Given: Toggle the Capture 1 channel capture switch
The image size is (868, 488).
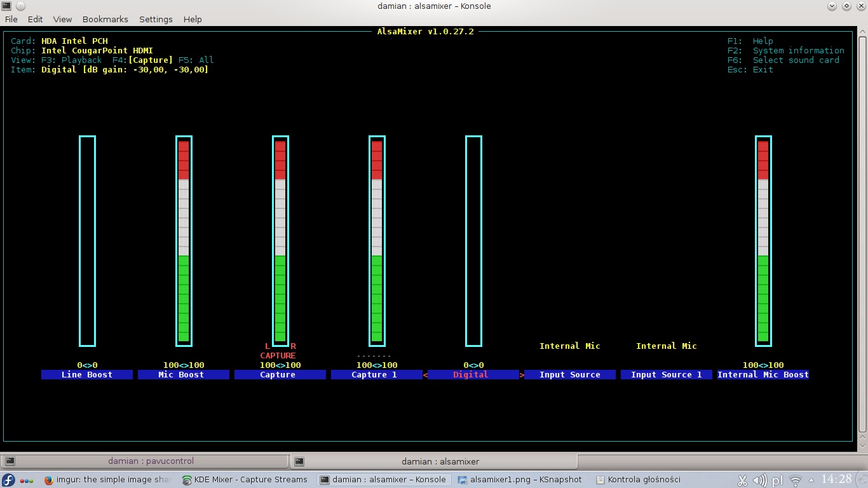Looking at the screenshot, I should pos(374,356).
